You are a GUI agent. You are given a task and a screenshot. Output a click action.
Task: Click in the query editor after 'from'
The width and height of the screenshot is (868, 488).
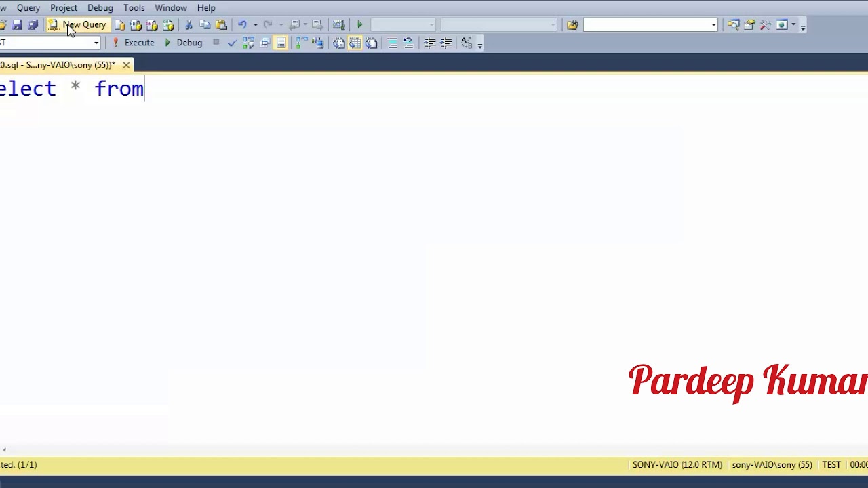(x=145, y=89)
